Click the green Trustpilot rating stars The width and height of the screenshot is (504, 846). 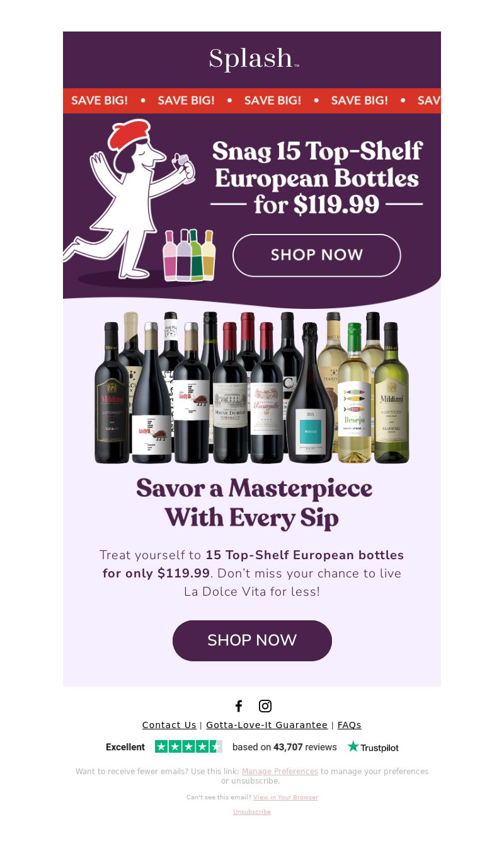(188, 746)
